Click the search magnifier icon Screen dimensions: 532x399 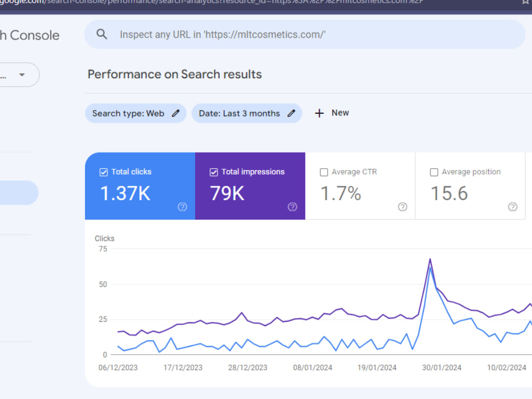tap(102, 34)
